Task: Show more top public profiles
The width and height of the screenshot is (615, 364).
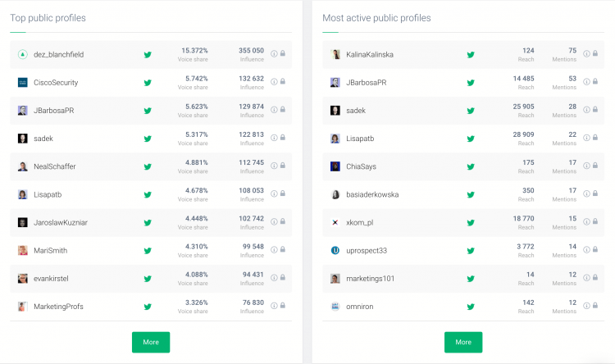Action: [x=151, y=342]
